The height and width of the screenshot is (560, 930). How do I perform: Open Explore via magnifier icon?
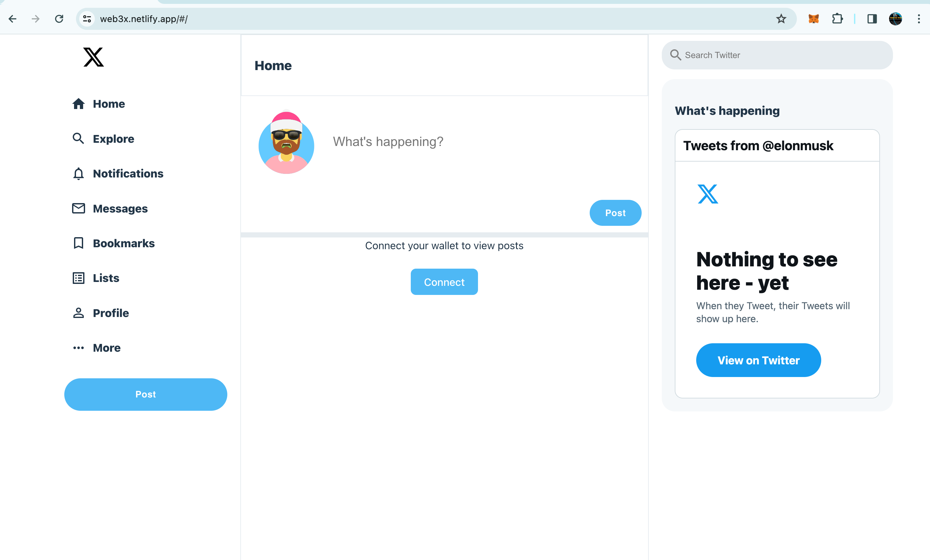(78, 139)
